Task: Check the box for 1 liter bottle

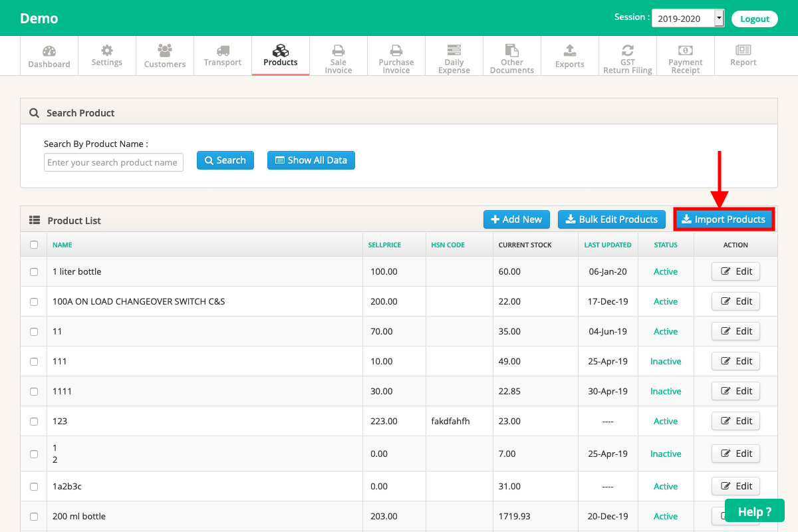Action: tap(34, 271)
